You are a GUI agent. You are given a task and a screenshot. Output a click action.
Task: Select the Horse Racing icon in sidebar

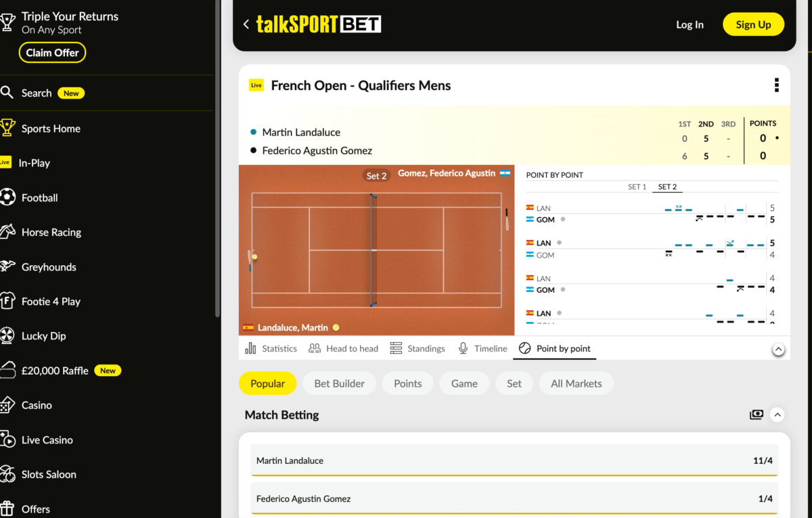click(7, 232)
